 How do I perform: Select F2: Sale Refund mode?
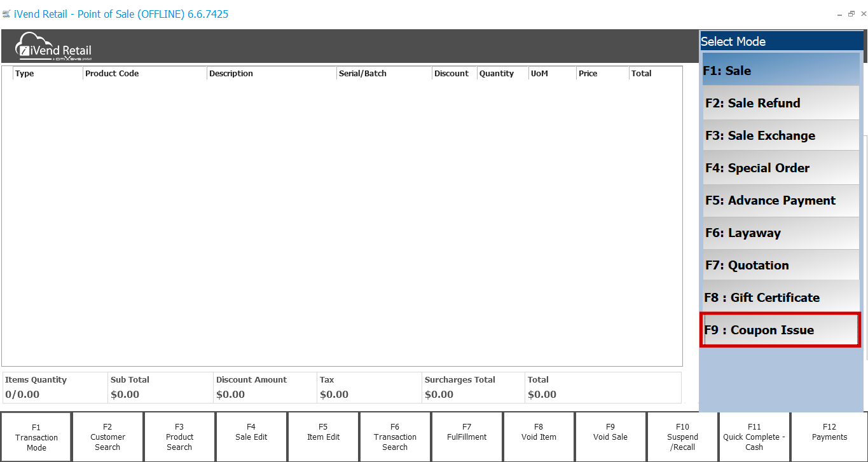(781, 103)
